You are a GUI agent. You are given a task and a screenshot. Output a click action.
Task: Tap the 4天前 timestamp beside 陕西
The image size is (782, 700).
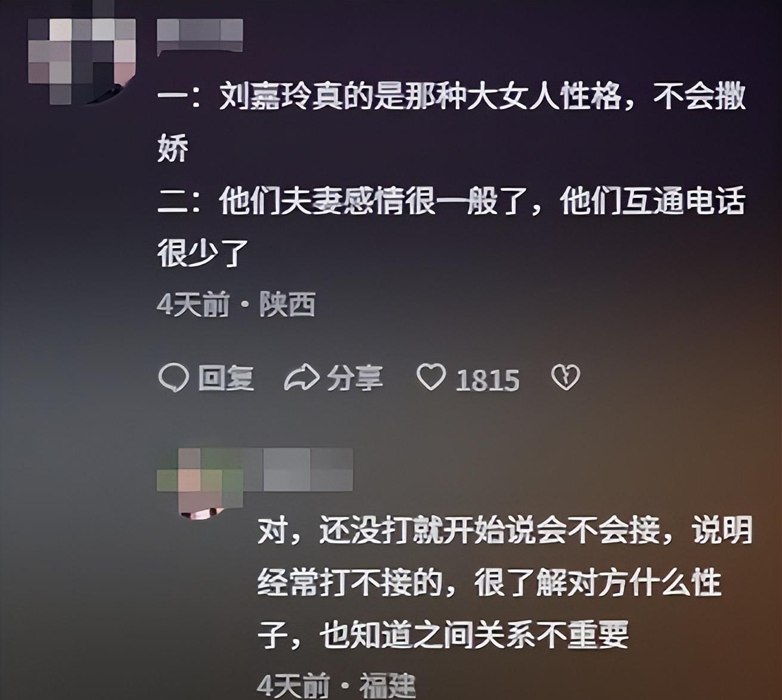point(193,305)
